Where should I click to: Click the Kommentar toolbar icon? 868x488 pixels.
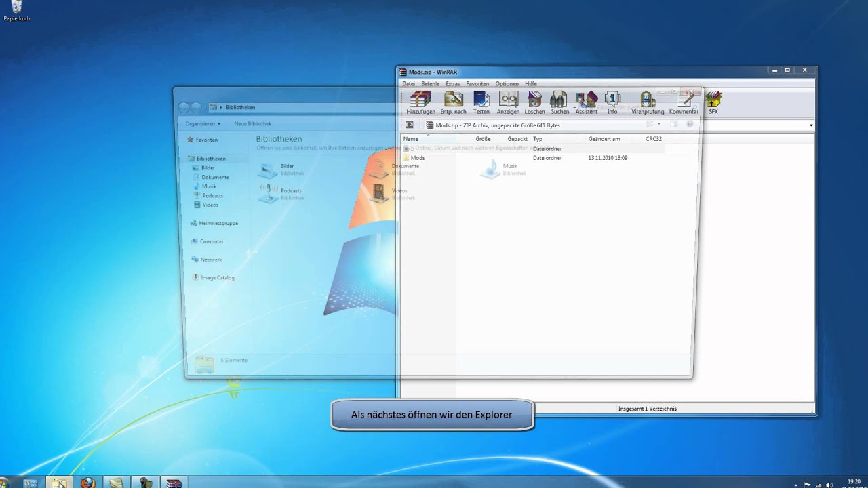pos(684,102)
